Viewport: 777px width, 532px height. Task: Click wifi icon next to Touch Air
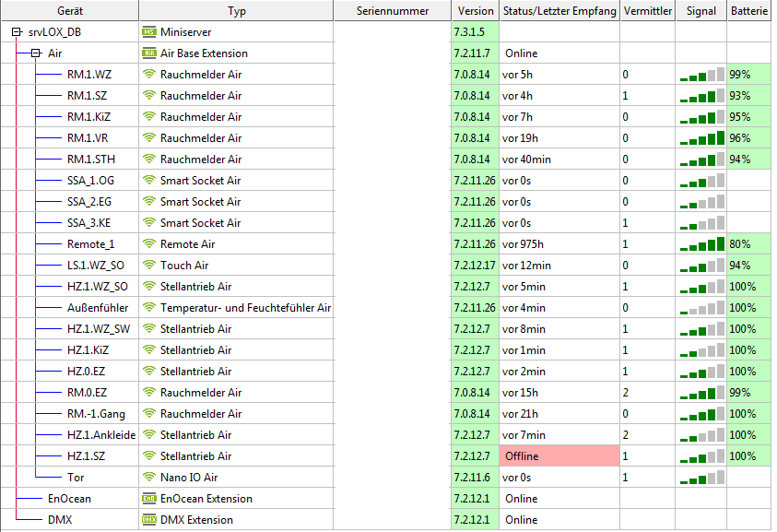click(149, 266)
